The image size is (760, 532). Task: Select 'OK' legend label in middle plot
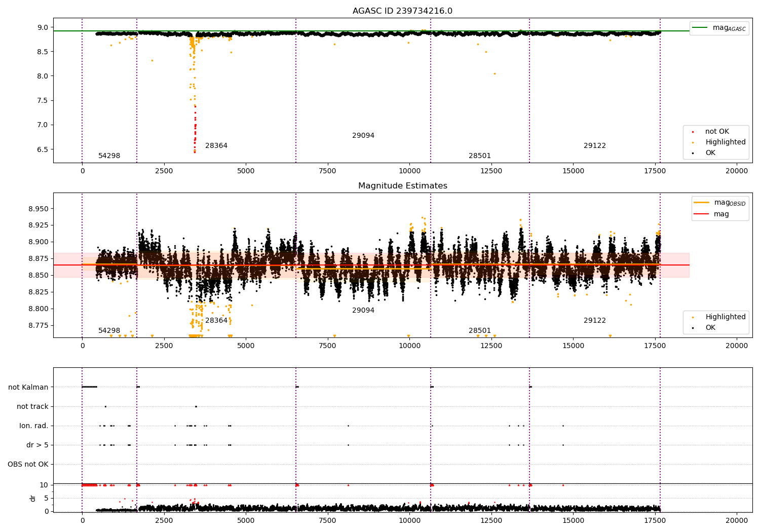(x=710, y=328)
